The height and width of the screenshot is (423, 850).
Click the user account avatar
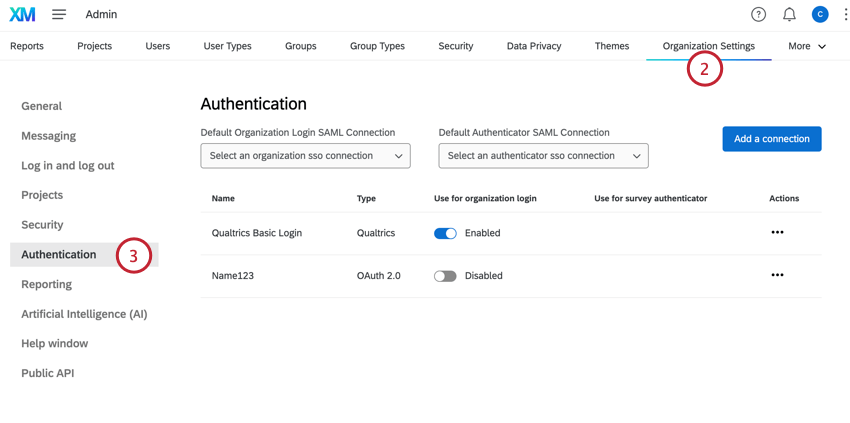click(820, 15)
